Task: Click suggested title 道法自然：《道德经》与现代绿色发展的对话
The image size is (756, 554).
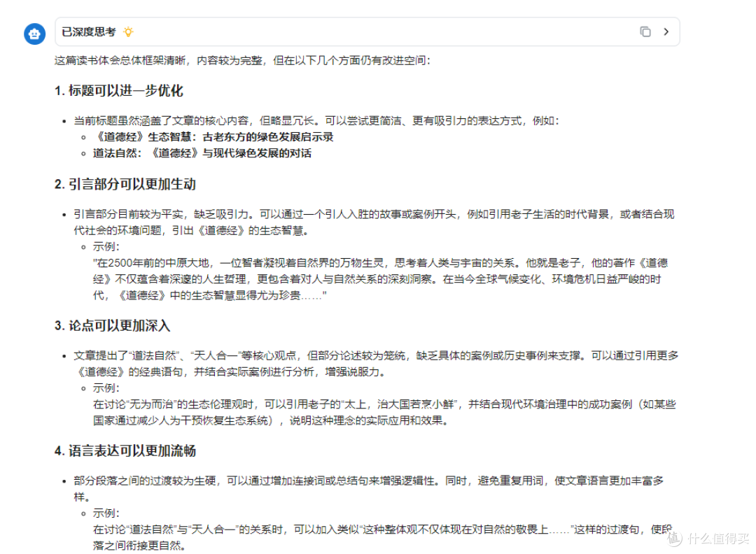Action: click(x=202, y=153)
